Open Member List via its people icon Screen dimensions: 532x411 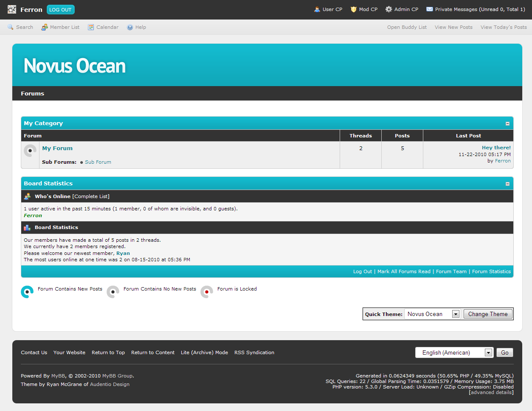pyautogui.click(x=45, y=27)
